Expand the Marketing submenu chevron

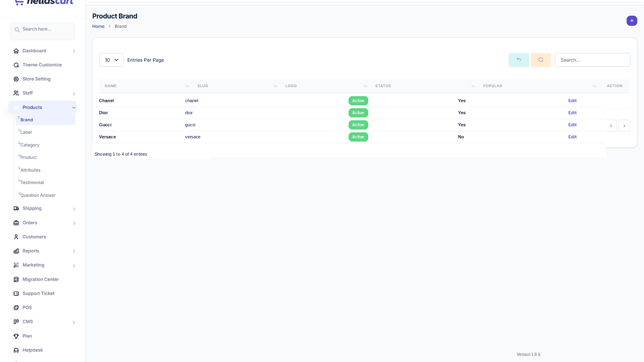[74, 265]
